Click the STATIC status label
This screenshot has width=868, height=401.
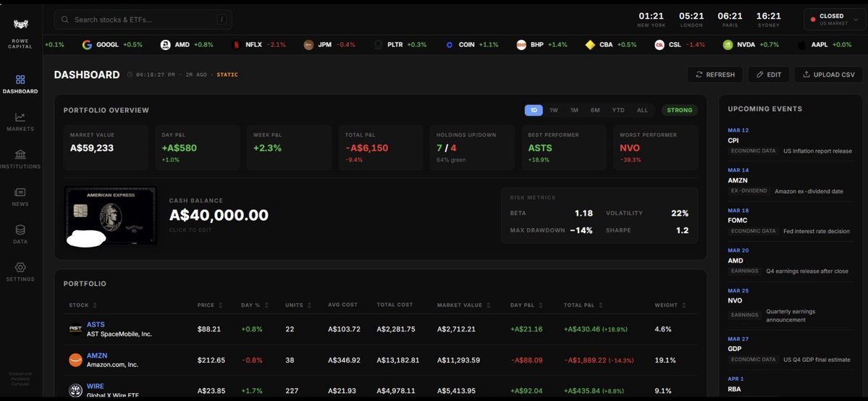coord(227,75)
